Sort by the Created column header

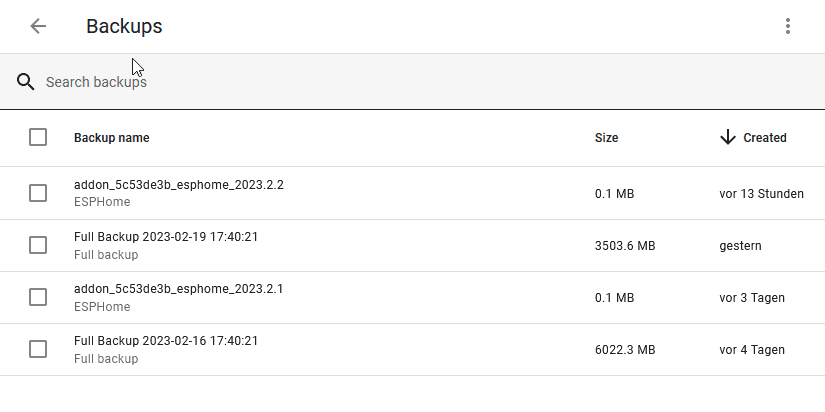tap(765, 138)
